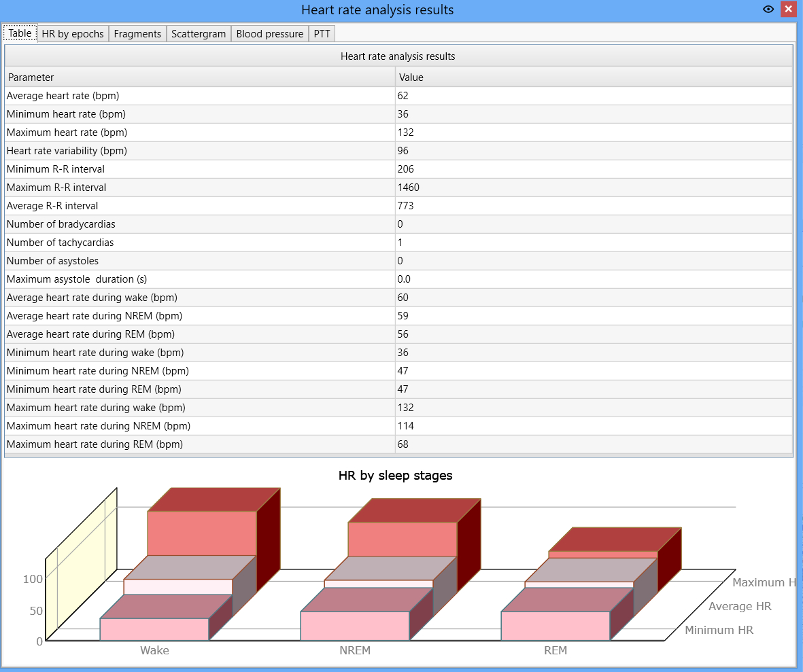The width and height of the screenshot is (803, 672).
Task: Click the HR by sleep stages chart title
Action: pyautogui.click(x=395, y=476)
